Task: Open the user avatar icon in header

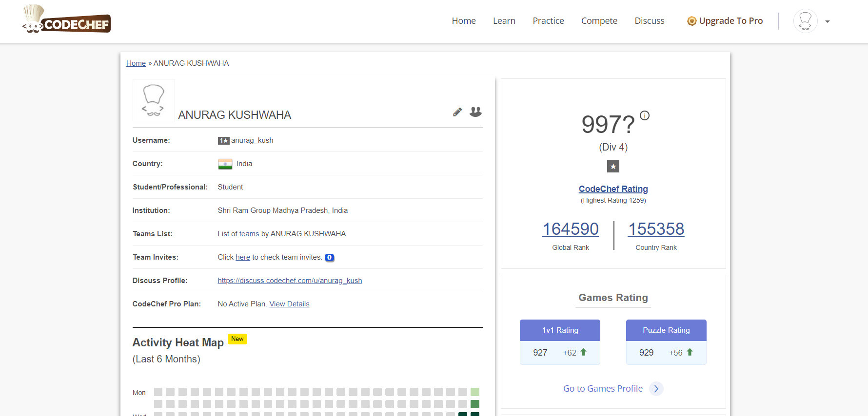Action: tap(805, 21)
